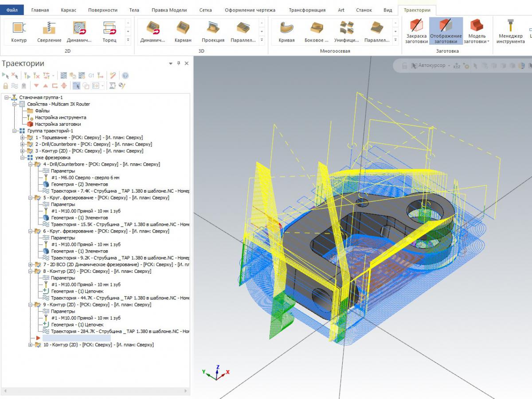Click the help icon in Траектории panel
This screenshot has width=532, height=399.
click(x=125, y=76)
